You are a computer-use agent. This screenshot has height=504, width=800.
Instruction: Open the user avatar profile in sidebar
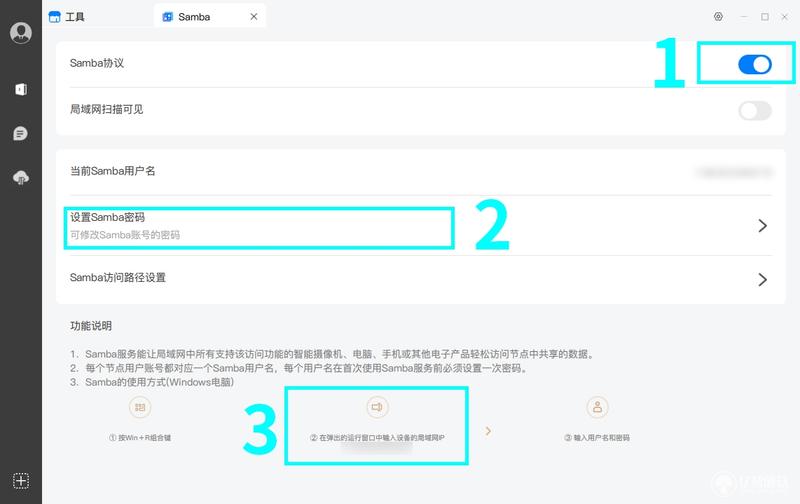click(21, 33)
